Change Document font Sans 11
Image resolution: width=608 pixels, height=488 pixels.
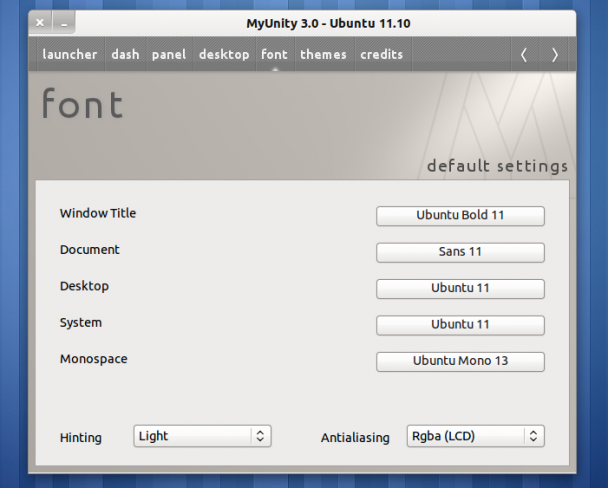(x=460, y=252)
